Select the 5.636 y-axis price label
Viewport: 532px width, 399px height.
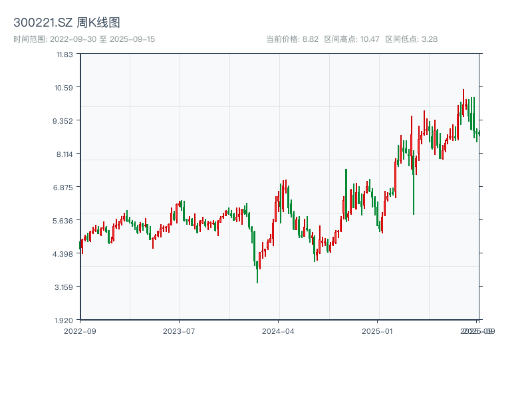(65, 220)
